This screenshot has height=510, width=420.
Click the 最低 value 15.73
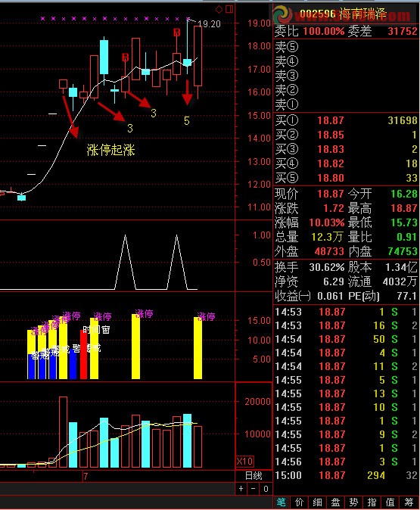tap(404, 222)
